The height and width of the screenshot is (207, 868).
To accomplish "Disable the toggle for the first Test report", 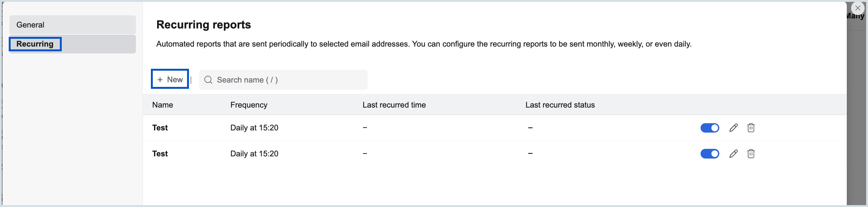I will click(710, 128).
